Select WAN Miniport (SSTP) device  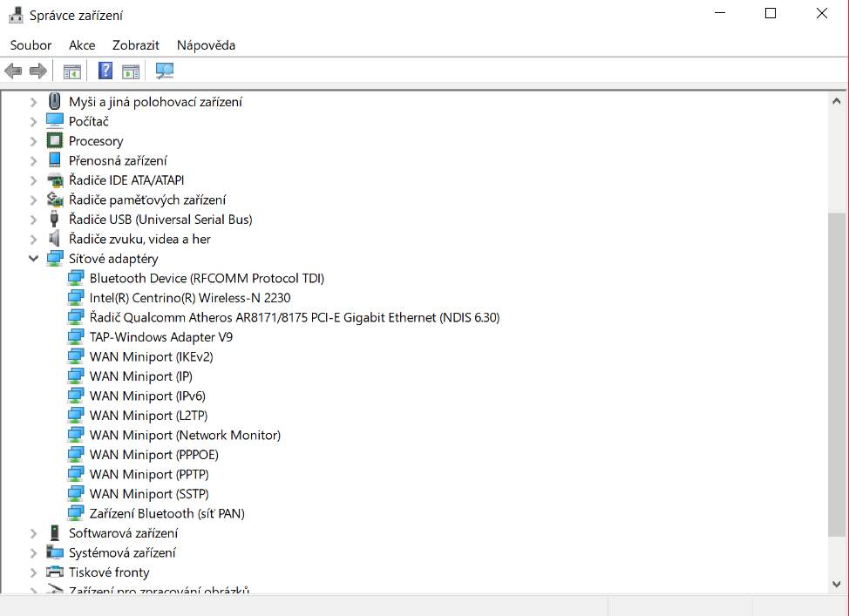149,494
